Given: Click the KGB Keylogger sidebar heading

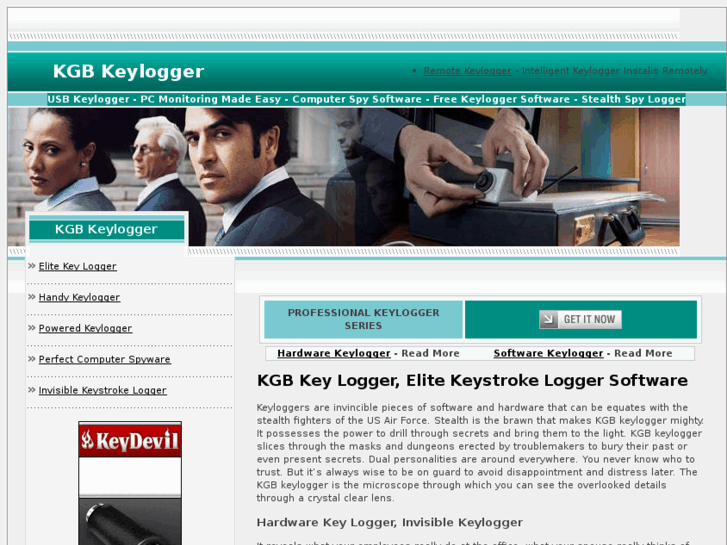Looking at the screenshot, I should click(107, 229).
